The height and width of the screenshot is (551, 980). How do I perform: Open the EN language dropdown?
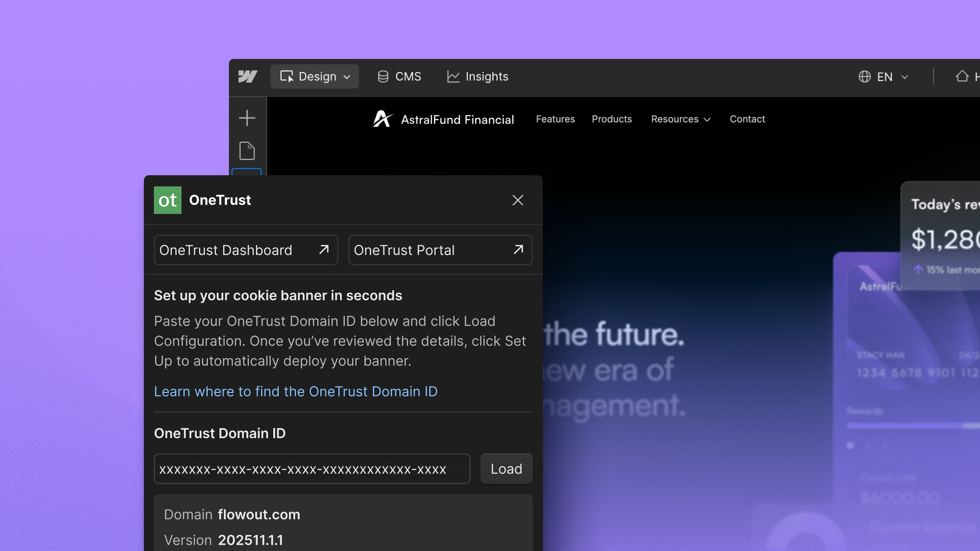tap(905, 77)
